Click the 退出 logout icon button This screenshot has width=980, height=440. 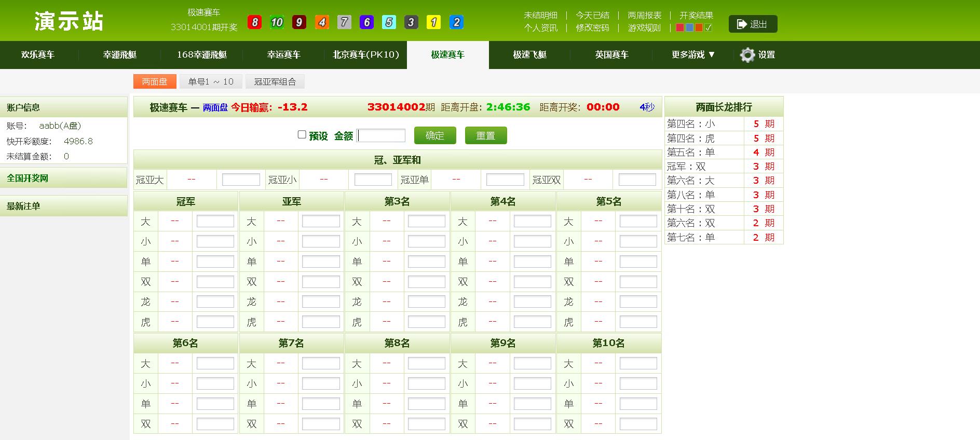point(753,24)
